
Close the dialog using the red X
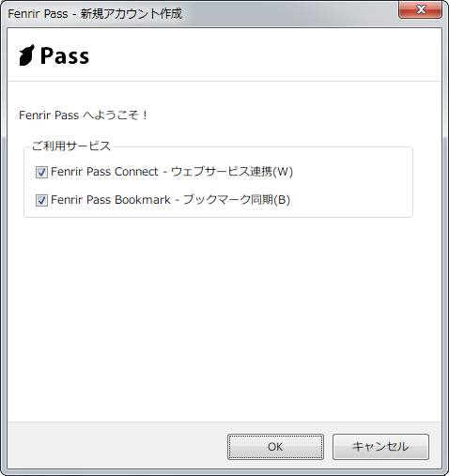[420, 9]
